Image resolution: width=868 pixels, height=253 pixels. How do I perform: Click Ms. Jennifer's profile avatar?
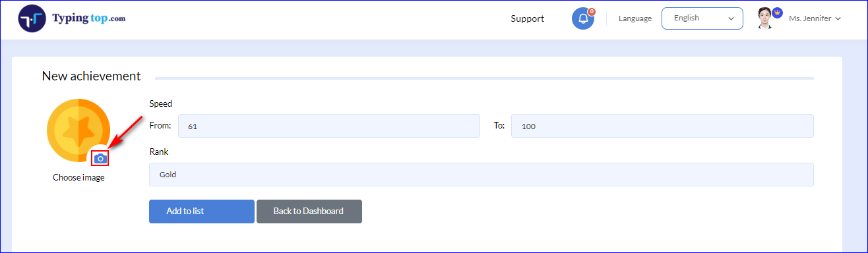tap(765, 18)
